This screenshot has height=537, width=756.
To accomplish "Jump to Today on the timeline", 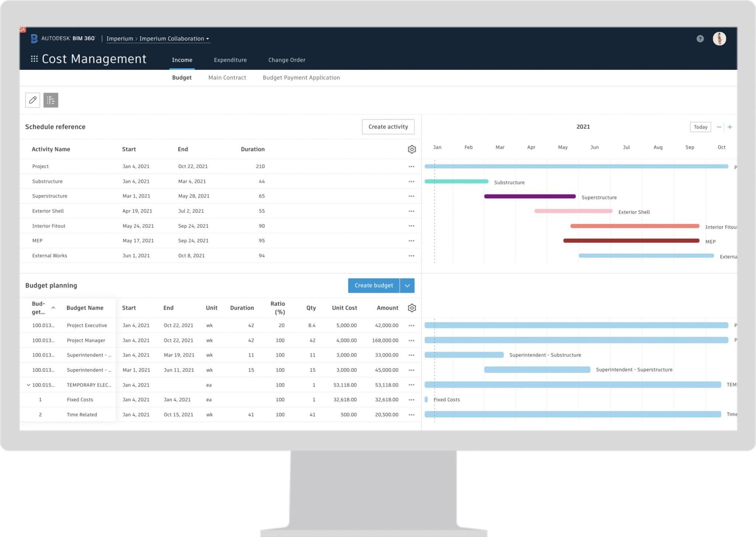I will 700,127.
